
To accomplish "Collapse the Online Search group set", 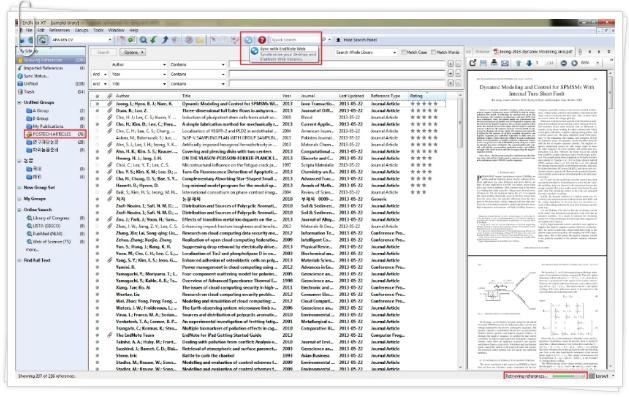I will pos(19,210).
